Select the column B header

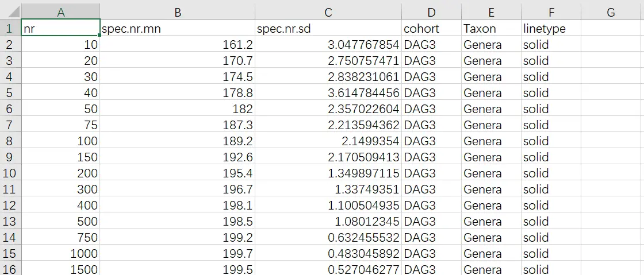pyautogui.click(x=177, y=11)
